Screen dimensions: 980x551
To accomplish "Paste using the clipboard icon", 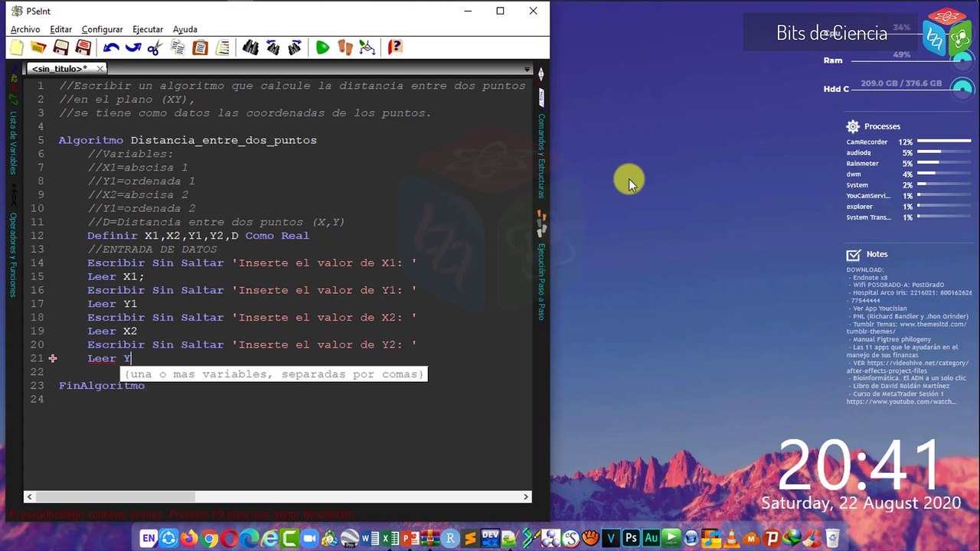I will click(x=200, y=48).
